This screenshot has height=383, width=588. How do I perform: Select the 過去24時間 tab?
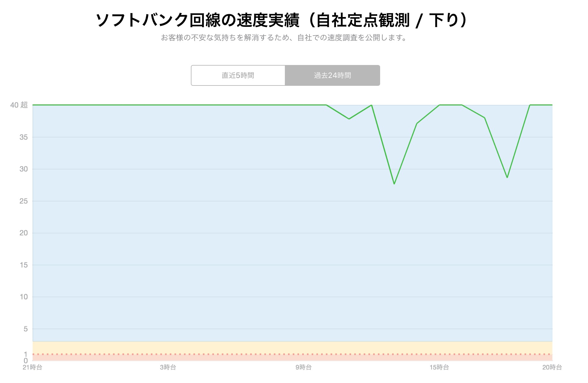(x=332, y=75)
